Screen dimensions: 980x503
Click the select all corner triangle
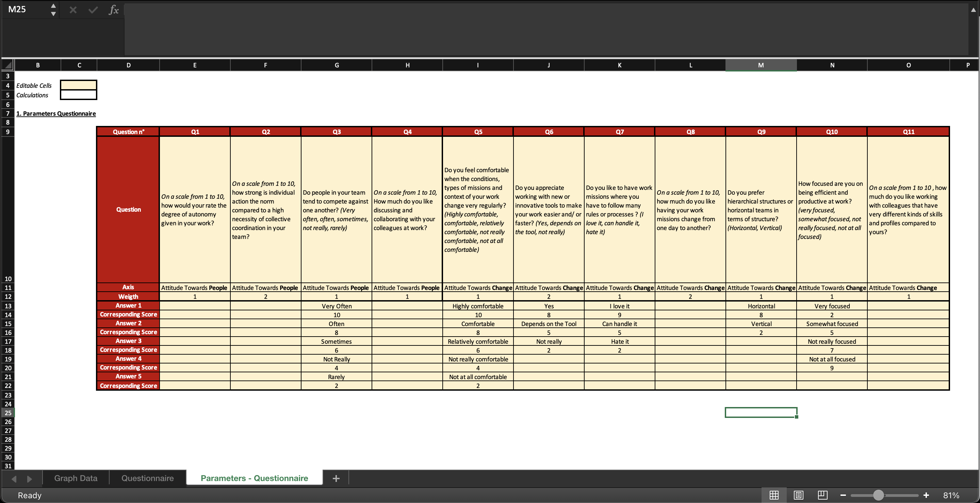point(7,65)
